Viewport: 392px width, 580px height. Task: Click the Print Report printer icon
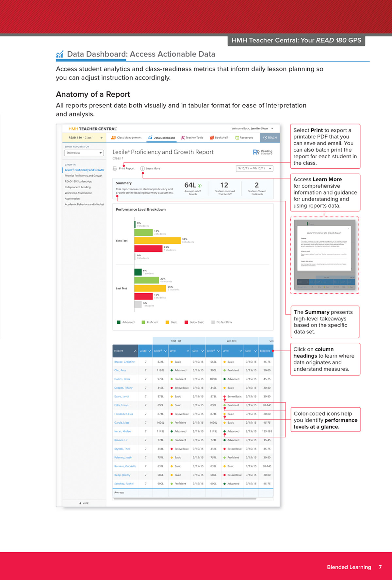click(115, 168)
